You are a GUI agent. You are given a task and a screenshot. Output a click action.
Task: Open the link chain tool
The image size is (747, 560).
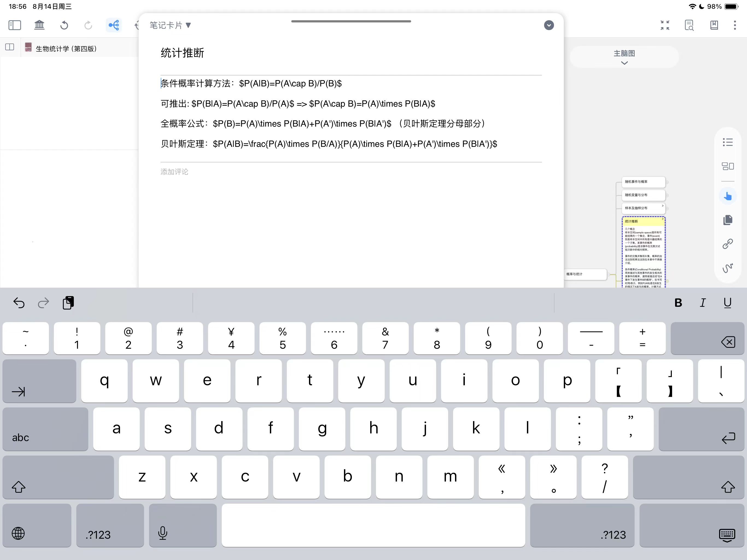[x=727, y=244]
